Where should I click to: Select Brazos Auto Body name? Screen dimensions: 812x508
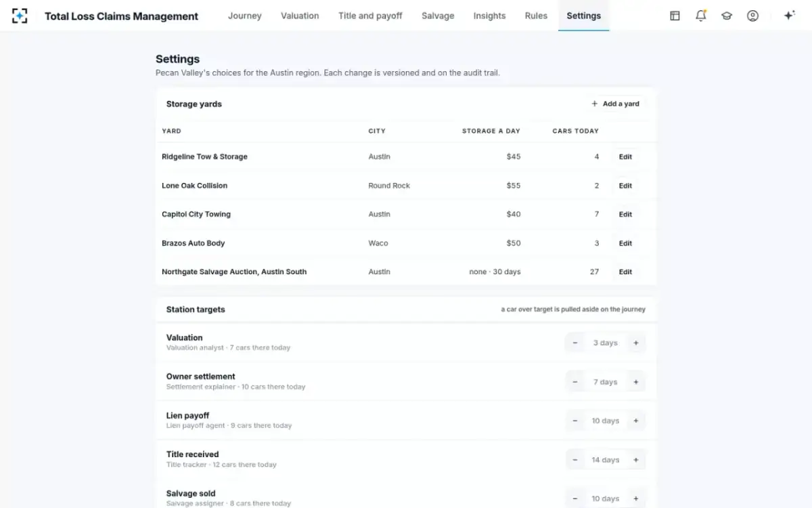pos(193,243)
